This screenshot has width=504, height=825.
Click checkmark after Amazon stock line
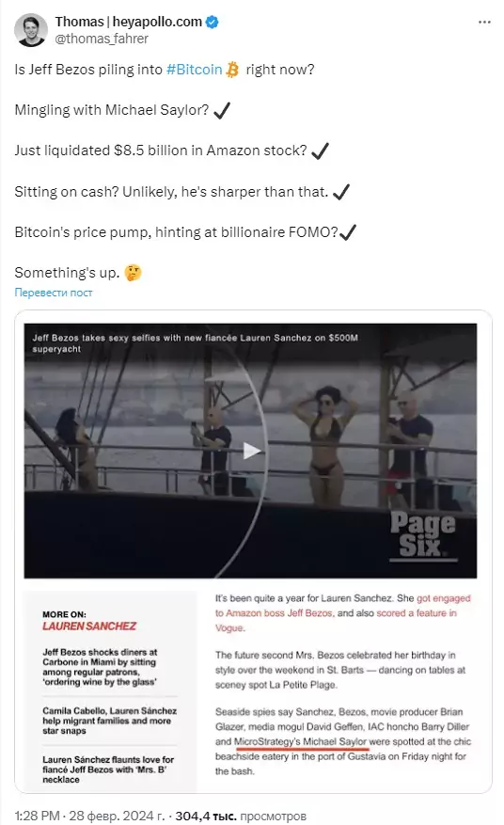point(320,151)
